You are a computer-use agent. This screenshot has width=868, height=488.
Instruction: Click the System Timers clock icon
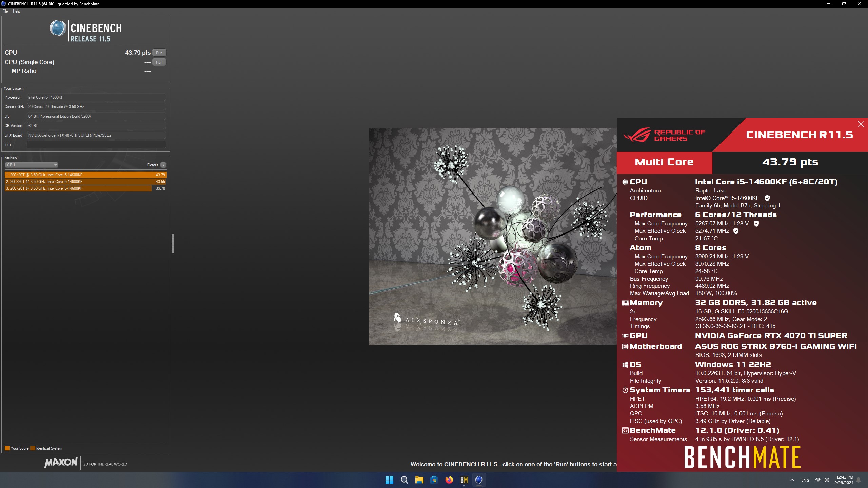(625, 390)
